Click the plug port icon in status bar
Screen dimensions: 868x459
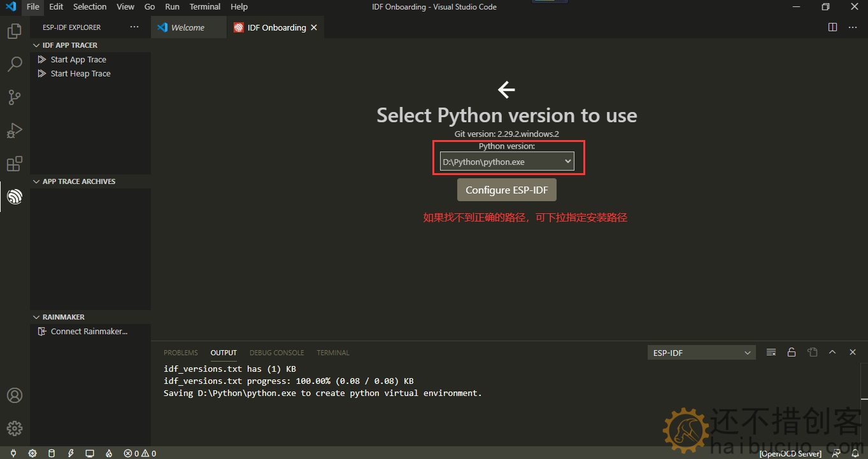(13, 453)
